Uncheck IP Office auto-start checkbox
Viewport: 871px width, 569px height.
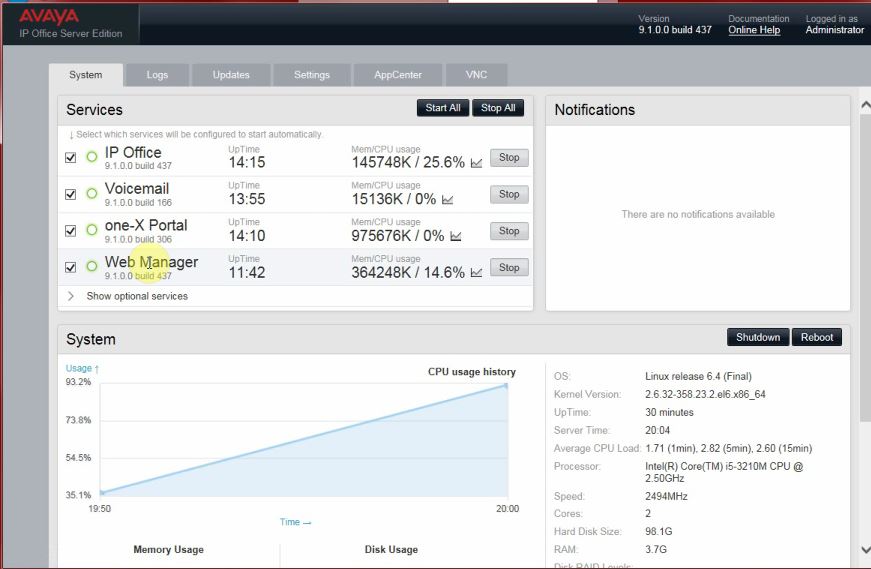(x=71, y=158)
